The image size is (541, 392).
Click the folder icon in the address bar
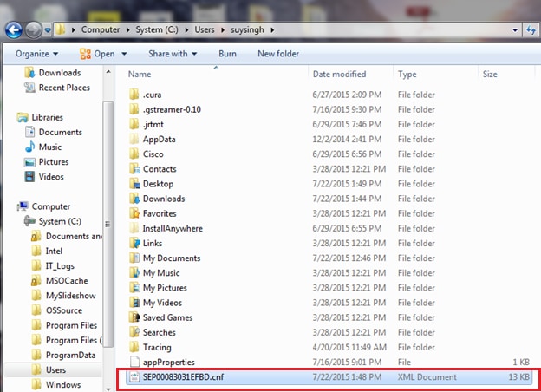pos(61,29)
